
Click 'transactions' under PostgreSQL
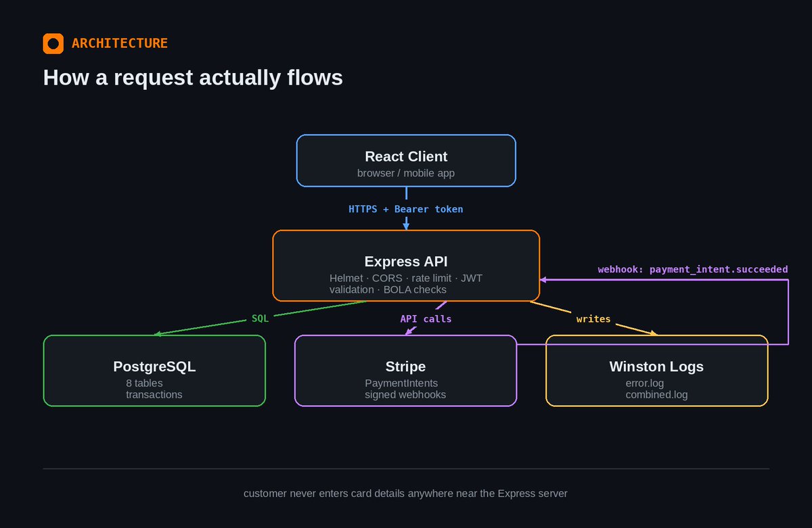coord(154,394)
